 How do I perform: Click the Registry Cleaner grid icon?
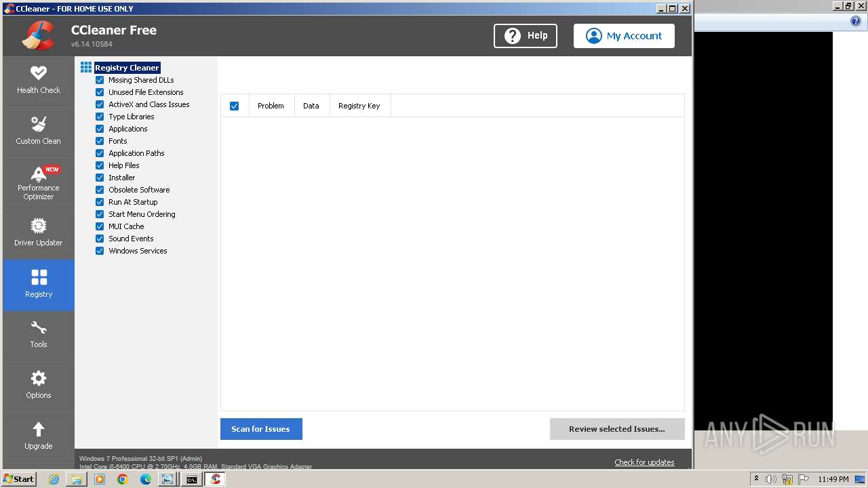86,67
